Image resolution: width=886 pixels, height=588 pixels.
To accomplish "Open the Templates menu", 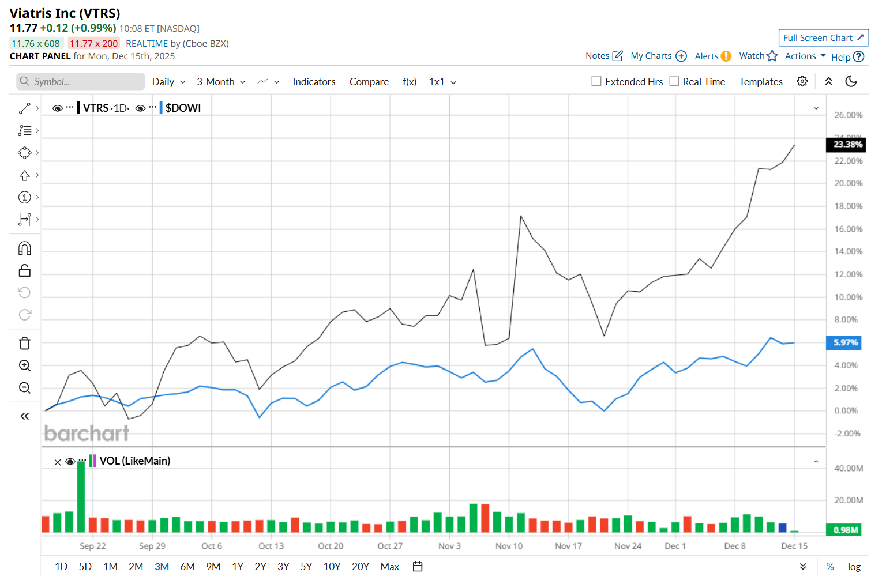I will click(x=761, y=82).
